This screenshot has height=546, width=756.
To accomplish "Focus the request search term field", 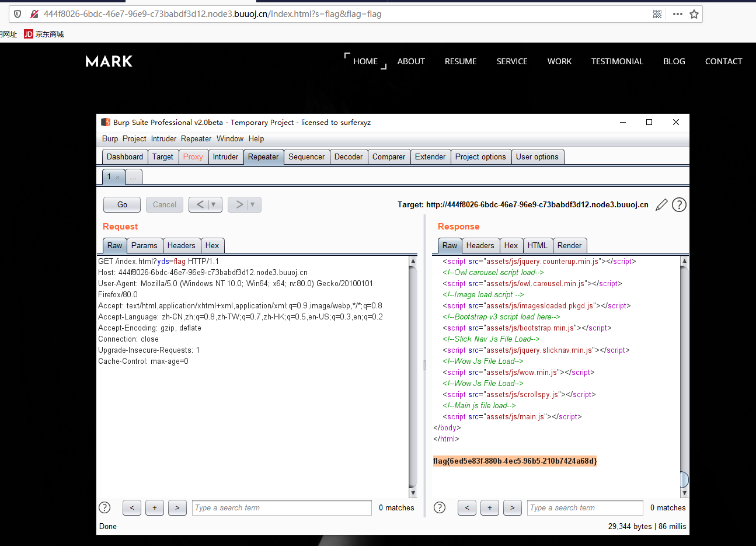I will (282, 508).
